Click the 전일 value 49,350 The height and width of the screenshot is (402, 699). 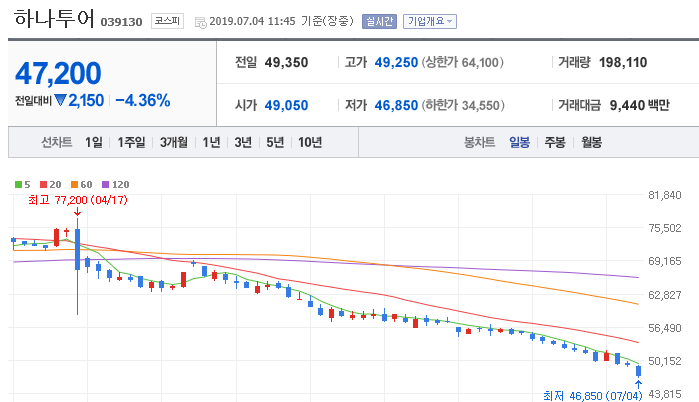(286, 62)
